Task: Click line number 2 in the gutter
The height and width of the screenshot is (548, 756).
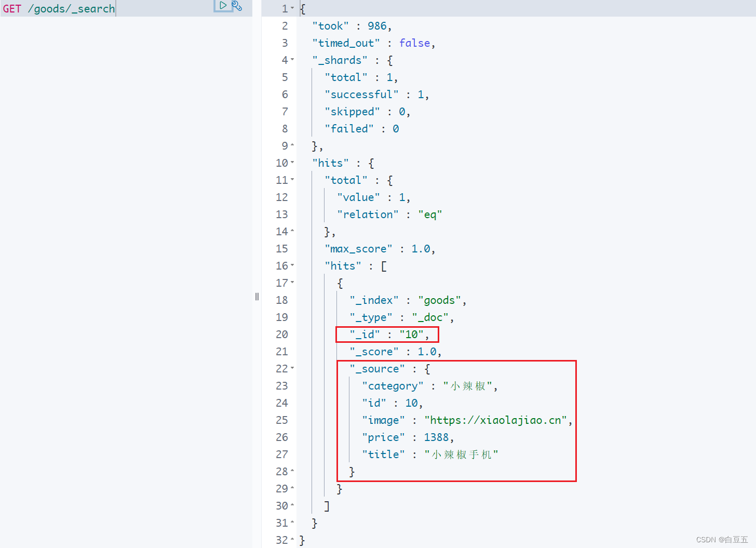Action: 285,26
